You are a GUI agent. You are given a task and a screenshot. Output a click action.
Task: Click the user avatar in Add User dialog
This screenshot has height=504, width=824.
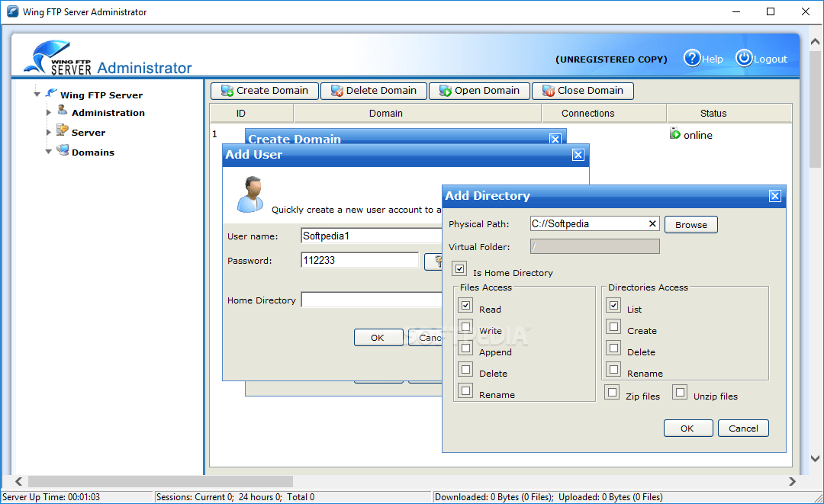(249, 194)
